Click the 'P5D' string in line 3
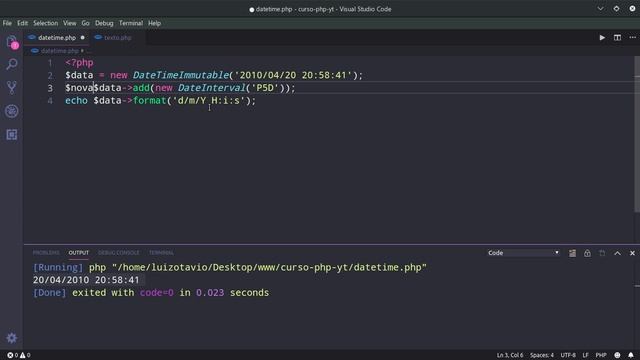This screenshot has height=360, width=640. click(x=265, y=88)
